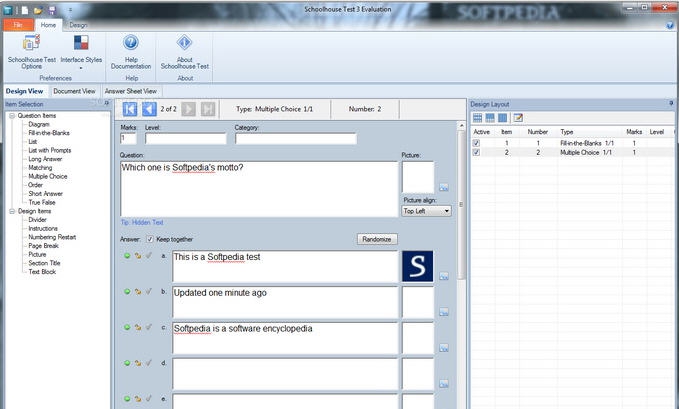Click the last item arrow button

208,109
